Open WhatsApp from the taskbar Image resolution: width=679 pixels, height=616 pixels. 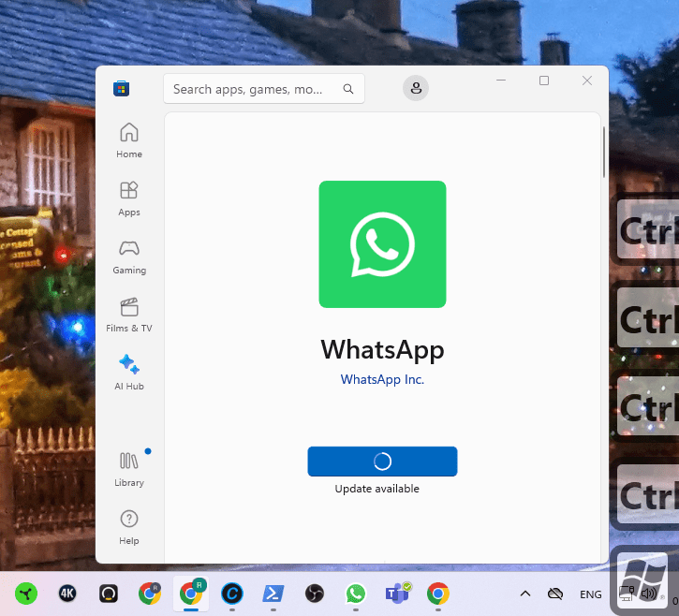(356, 594)
